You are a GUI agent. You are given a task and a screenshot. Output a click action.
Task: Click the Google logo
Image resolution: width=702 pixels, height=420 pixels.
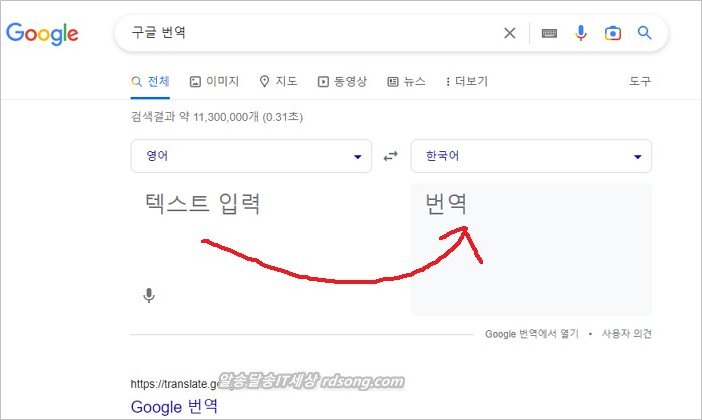coord(42,34)
